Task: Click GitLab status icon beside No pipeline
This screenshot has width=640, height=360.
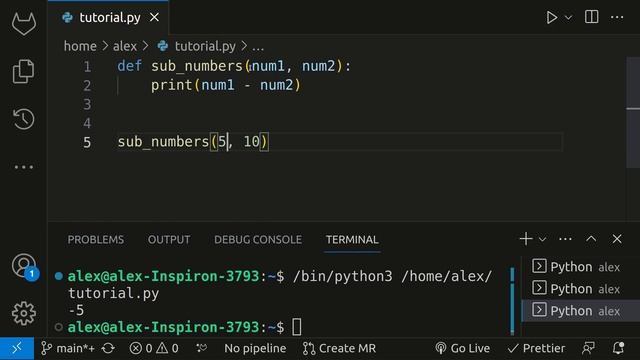Action: click(x=202, y=348)
